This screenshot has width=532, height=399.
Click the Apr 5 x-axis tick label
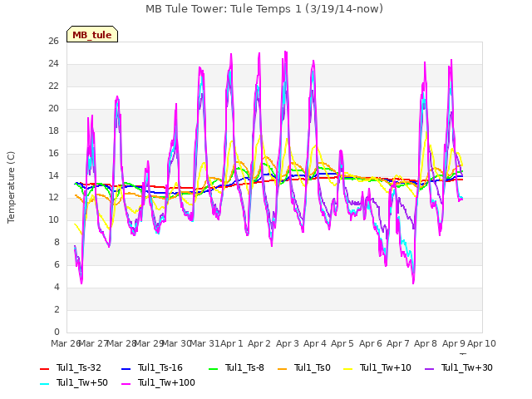[x=342, y=343]
